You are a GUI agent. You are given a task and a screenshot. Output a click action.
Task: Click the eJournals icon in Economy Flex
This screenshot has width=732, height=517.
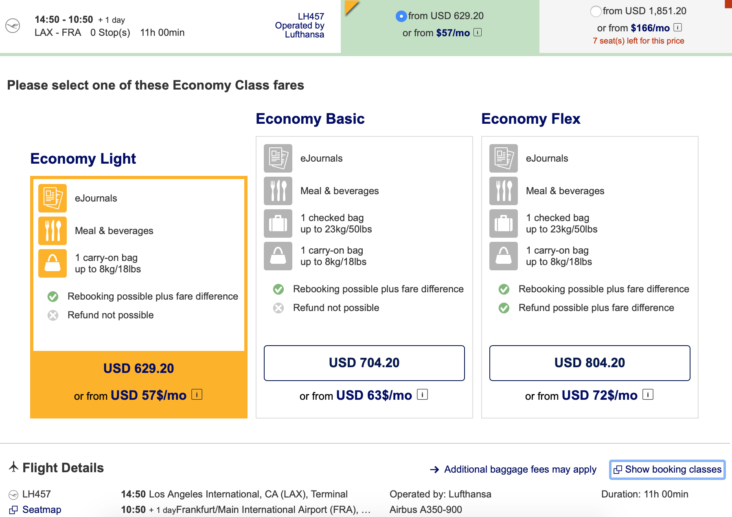(503, 158)
